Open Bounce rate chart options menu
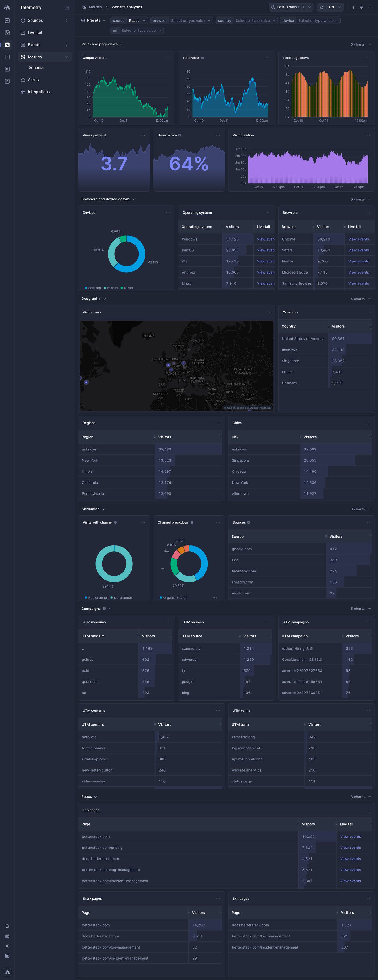378x980 pixels. click(x=218, y=135)
